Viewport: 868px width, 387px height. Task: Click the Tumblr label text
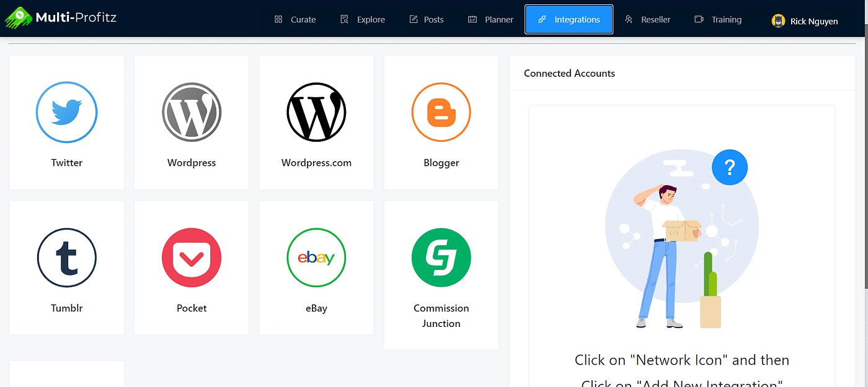(67, 308)
